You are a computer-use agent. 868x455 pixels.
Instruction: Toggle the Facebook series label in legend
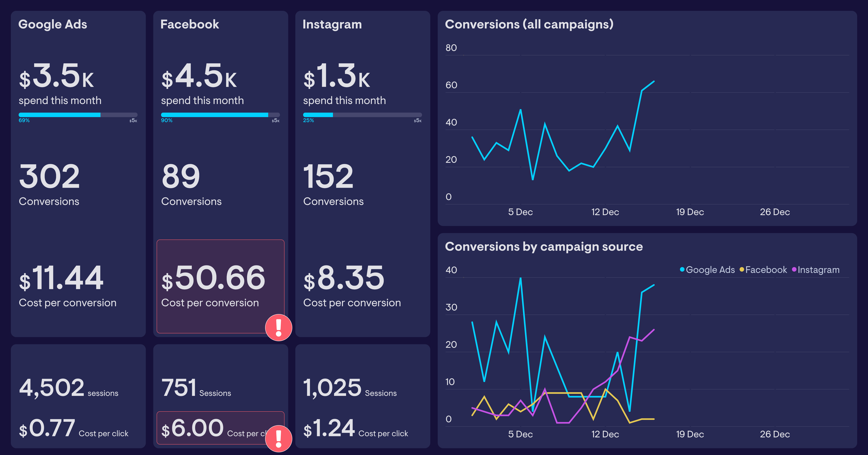pos(766,270)
